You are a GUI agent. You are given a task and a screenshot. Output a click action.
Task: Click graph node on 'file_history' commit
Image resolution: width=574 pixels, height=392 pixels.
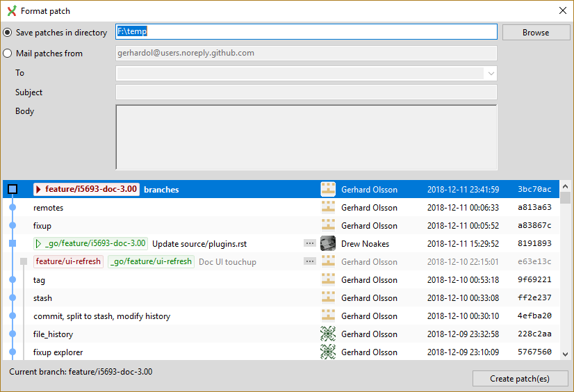[x=13, y=334]
